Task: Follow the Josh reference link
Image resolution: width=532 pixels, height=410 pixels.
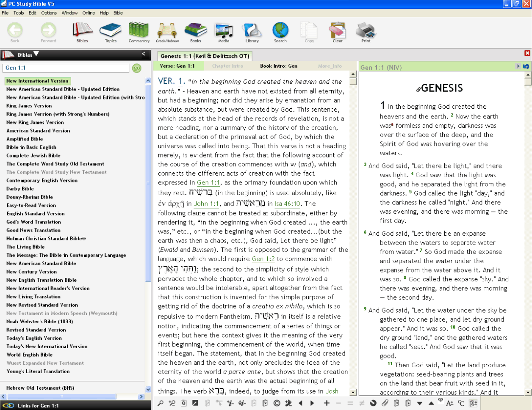Action: tap(332, 391)
